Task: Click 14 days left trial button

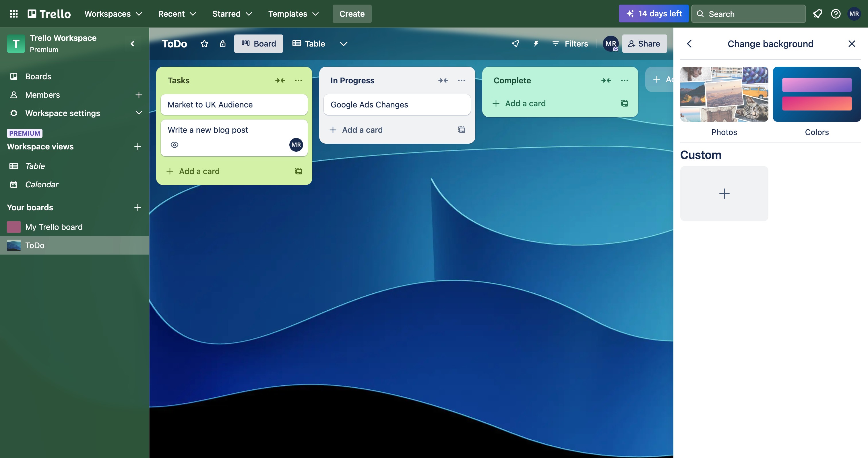Action: [x=653, y=14]
